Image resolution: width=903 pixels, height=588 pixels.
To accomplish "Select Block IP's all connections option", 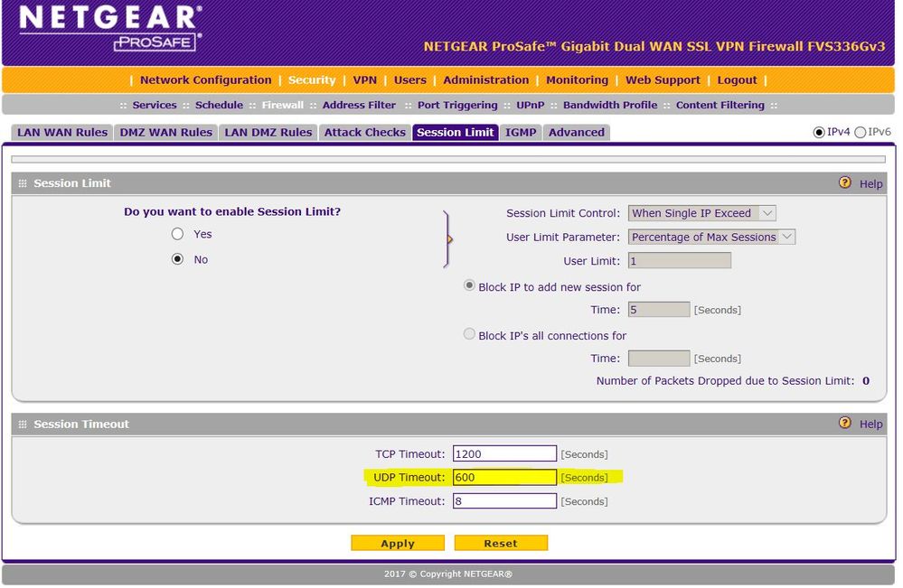I will (x=469, y=333).
